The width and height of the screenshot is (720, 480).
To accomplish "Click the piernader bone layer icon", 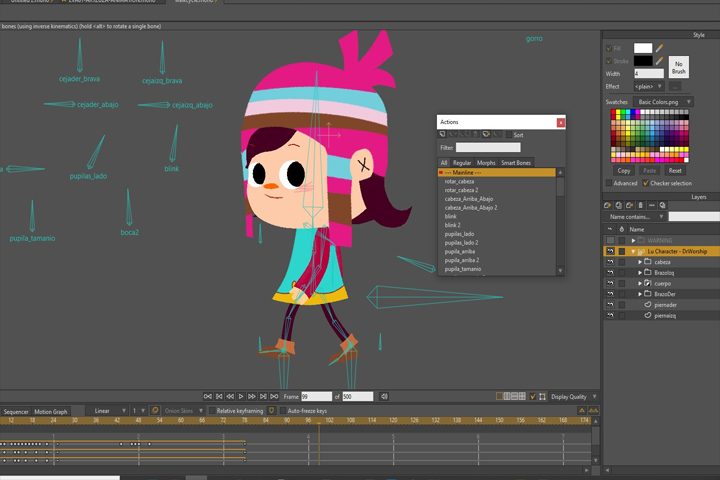I will pos(648,305).
